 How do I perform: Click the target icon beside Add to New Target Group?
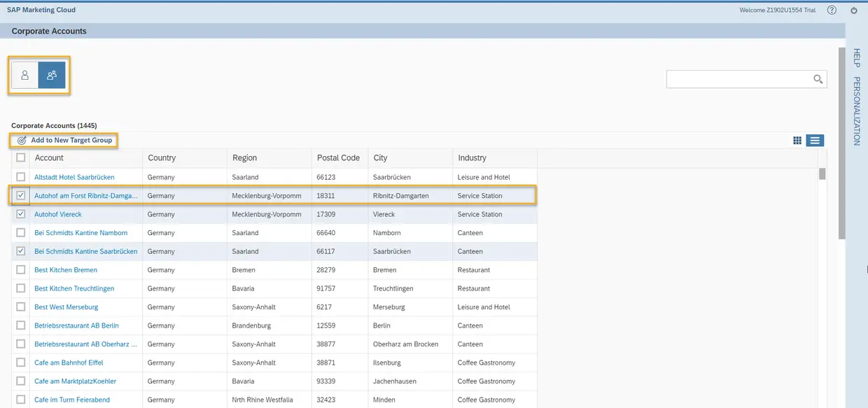[22, 141]
